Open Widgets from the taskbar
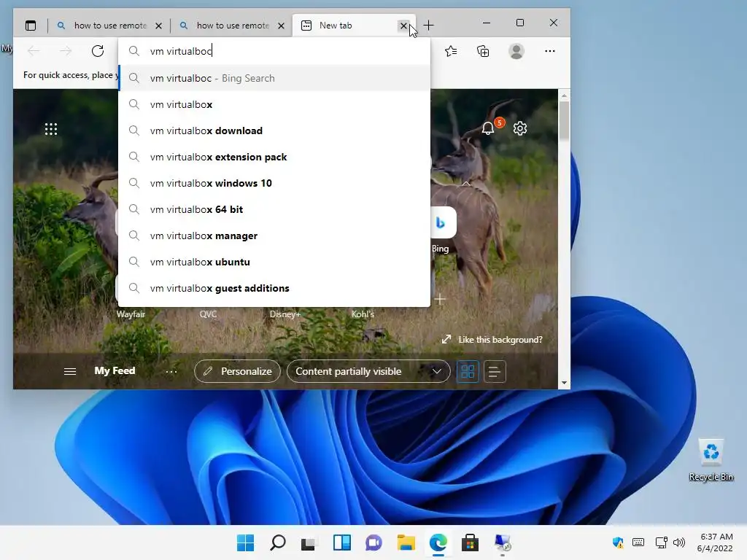 [342, 542]
